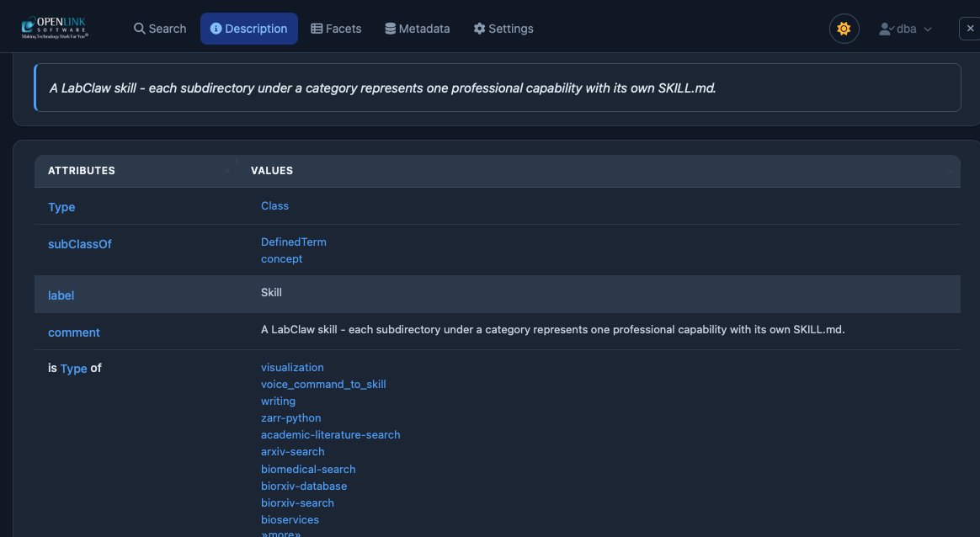
Task: Open the voice_command_to_skill link
Action: click(x=323, y=385)
